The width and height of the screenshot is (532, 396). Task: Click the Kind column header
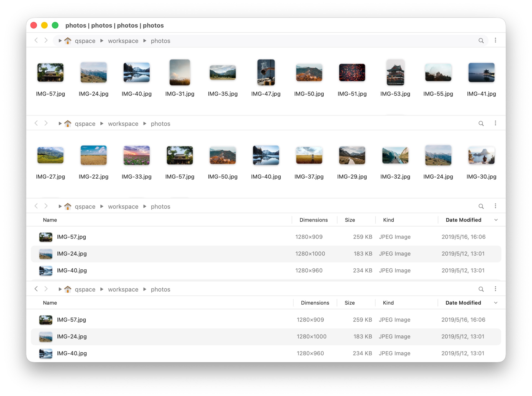tap(388, 220)
